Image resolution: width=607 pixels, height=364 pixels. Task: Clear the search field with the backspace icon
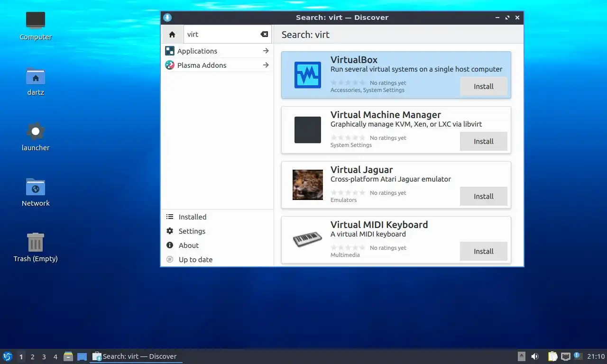point(264,34)
